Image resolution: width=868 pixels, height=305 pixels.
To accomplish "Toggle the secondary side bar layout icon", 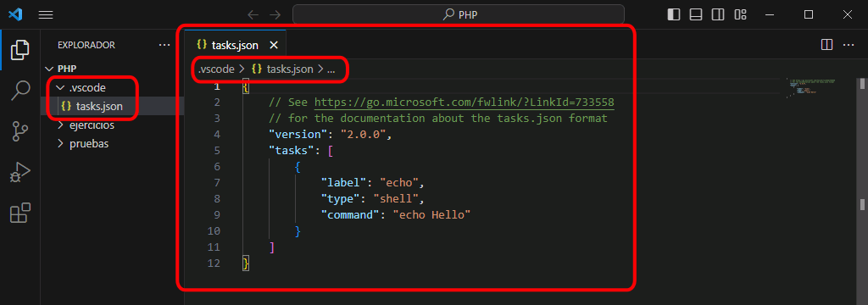I will (x=718, y=15).
